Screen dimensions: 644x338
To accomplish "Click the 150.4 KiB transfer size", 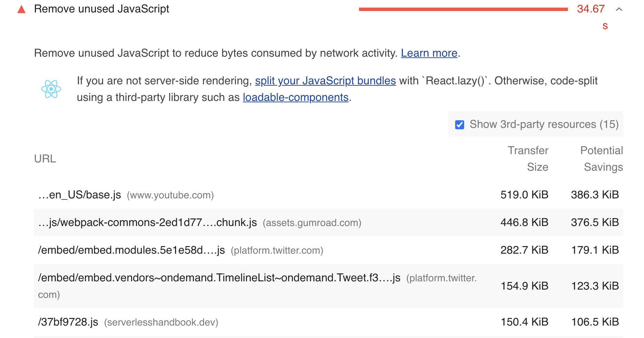I will tap(524, 322).
